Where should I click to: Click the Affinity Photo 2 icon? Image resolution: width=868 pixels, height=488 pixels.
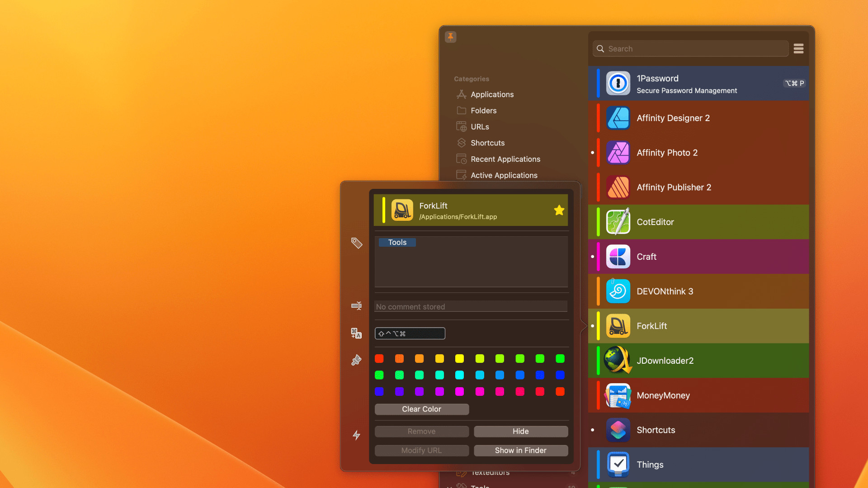(618, 153)
